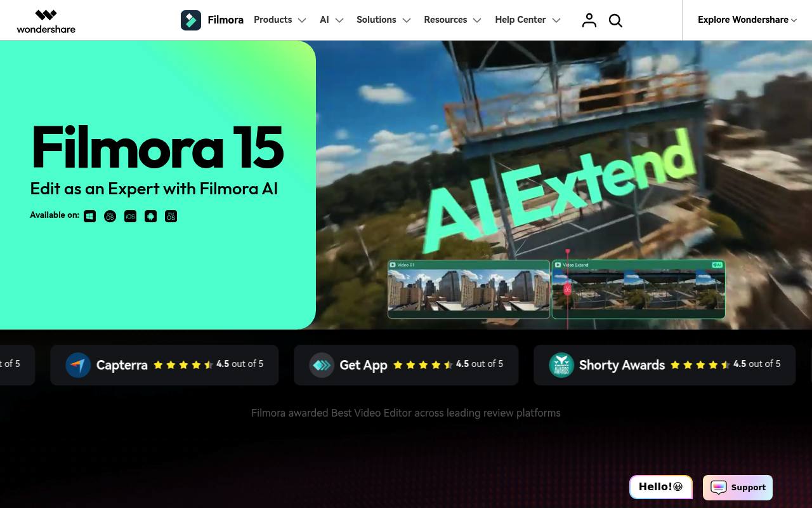The height and width of the screenshot is (508, 812).
Task: Click the Capterra logo icon
Action: tap(78, 365)
